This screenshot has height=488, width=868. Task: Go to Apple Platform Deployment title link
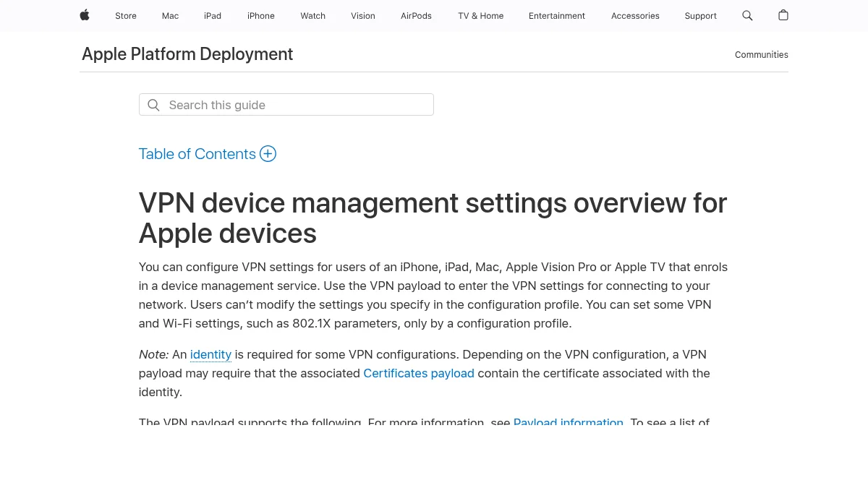(187, 54)
